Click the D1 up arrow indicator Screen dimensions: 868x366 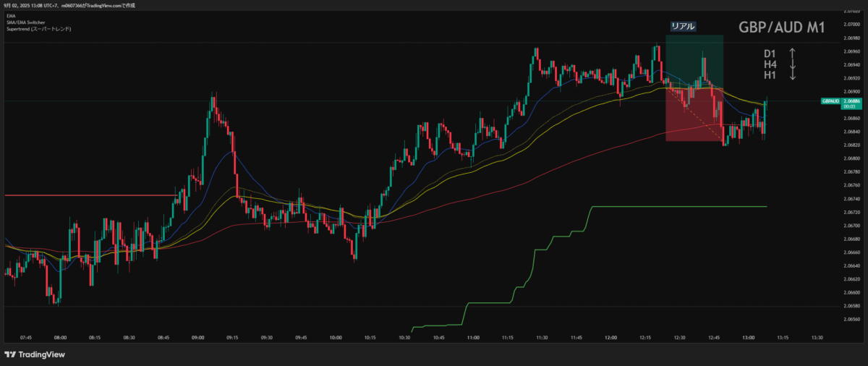point(793,54)
